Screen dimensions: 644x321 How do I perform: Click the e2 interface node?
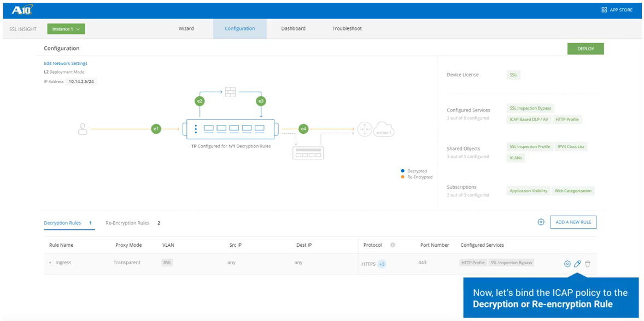click(200, 101)
